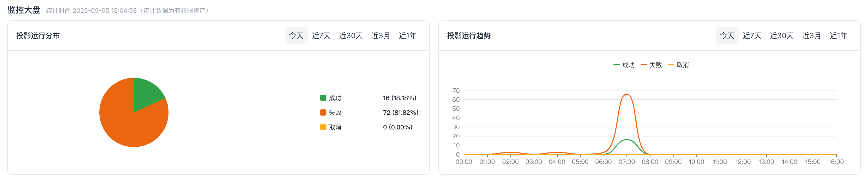Screen dimensions: 868x182
Task: Show 近30天 range for 投影运行趋势
Action: coord(781,36)
